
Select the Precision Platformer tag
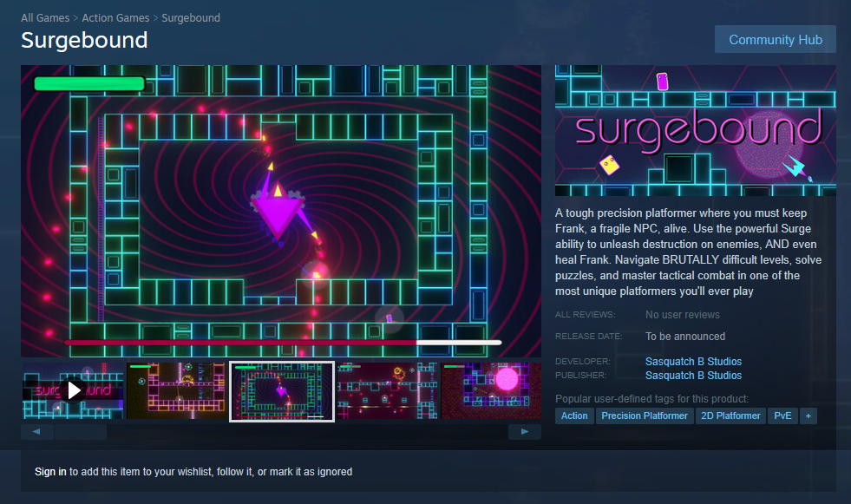click(x=645, y=416)
